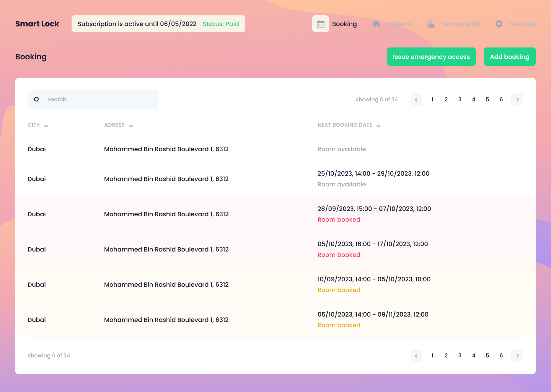Click the Objects house icon
The height and width of the screenshot is (392, 551).
pos(376,24)
